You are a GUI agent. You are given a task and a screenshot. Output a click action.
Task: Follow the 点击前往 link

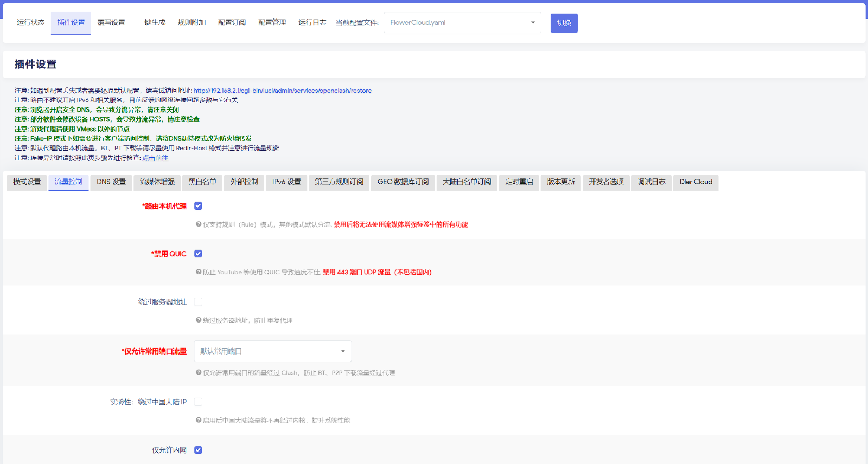[155, 158]
